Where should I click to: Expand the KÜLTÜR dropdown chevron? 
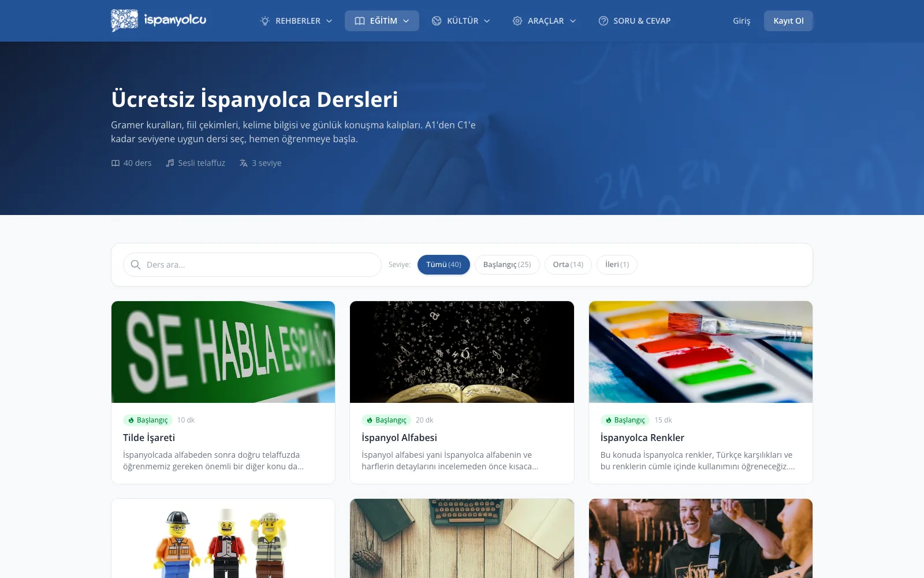[x=487, y=21]
